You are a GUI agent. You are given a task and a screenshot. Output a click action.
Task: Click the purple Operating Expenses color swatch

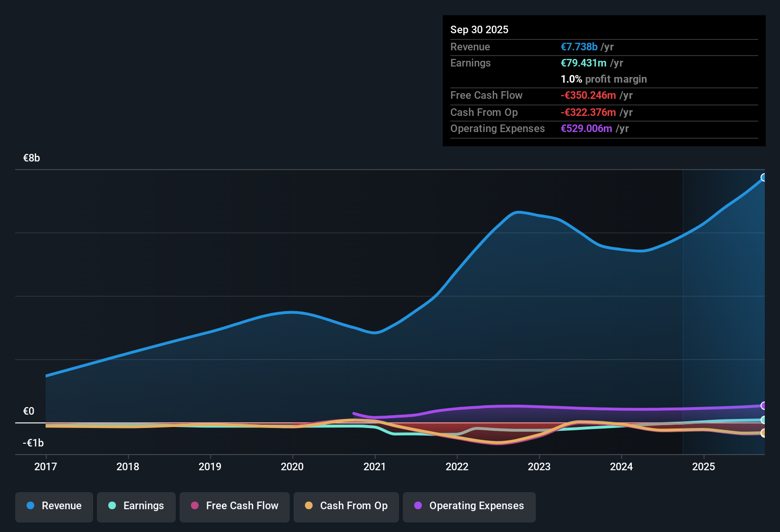tap(418, 506)
